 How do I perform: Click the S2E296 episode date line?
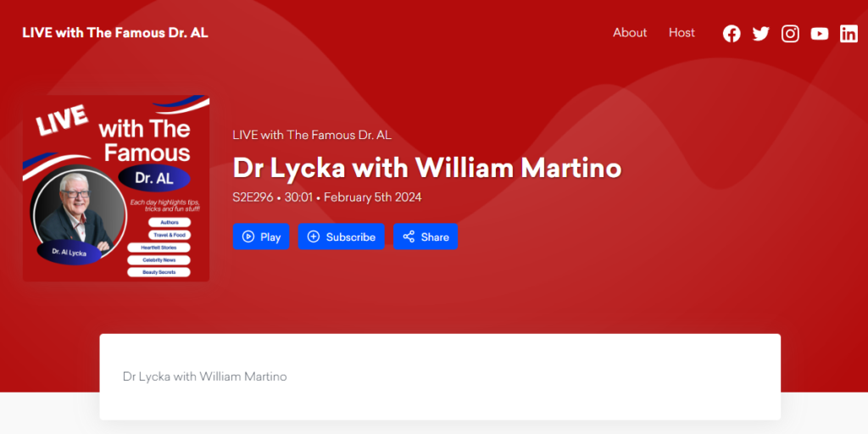click(327, 198)
